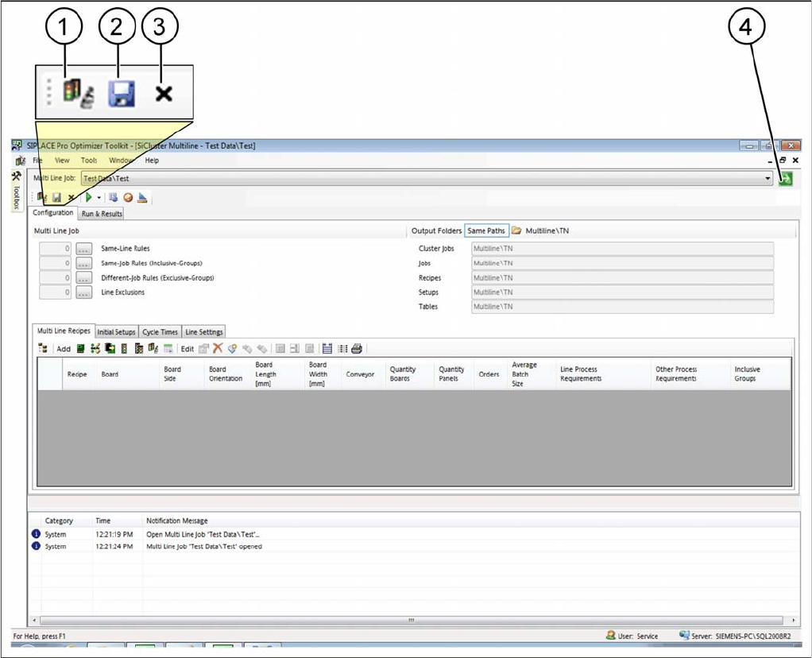The width and height of the screenshot is (812, 658).
Task: Click the black X close-job toolbar icon
Action: 72,197
